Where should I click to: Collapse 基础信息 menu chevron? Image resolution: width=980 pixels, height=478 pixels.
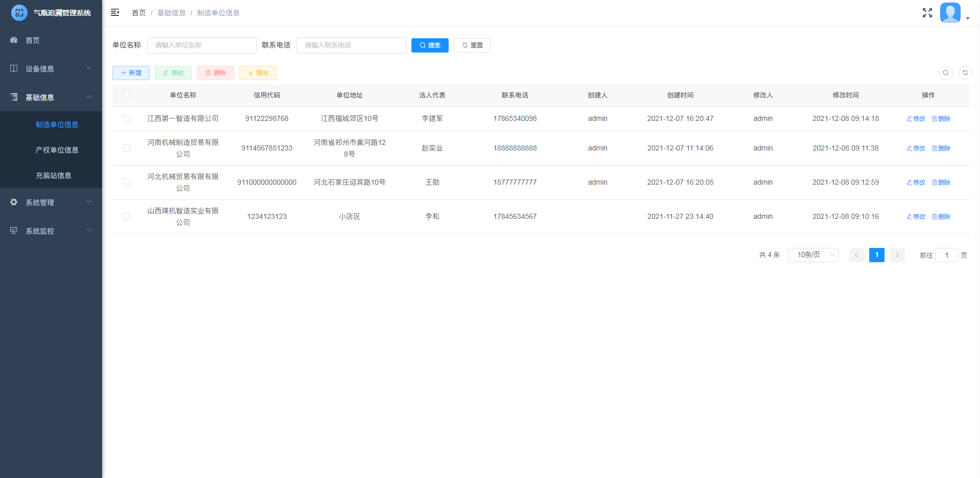[89, 96]
